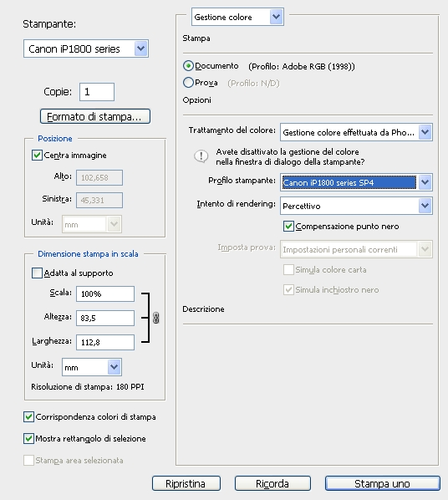Click the Scala percentage field
The height and width of the screenshot is (500, 448).
tap(105, 293)
